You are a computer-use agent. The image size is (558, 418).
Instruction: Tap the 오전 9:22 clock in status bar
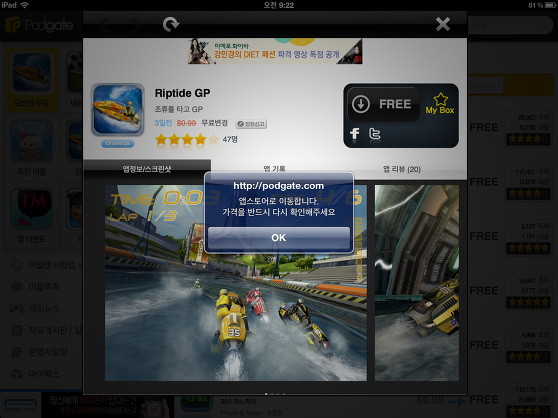pos(279,5)
